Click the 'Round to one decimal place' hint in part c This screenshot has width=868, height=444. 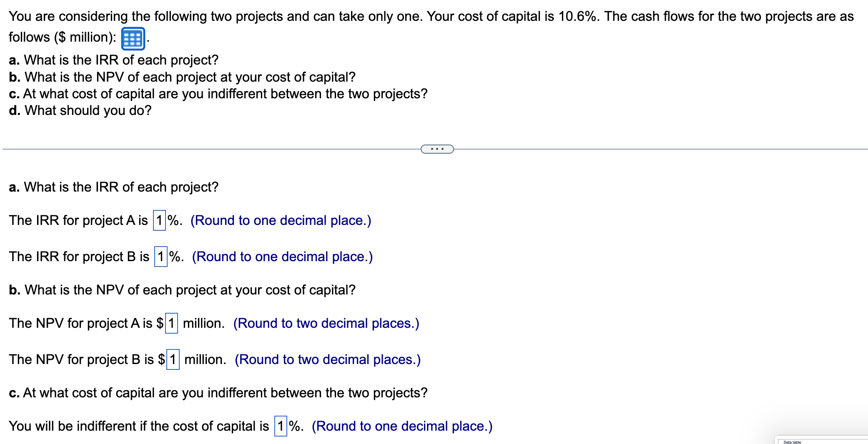pyautogui.click(x=401, y=426)
